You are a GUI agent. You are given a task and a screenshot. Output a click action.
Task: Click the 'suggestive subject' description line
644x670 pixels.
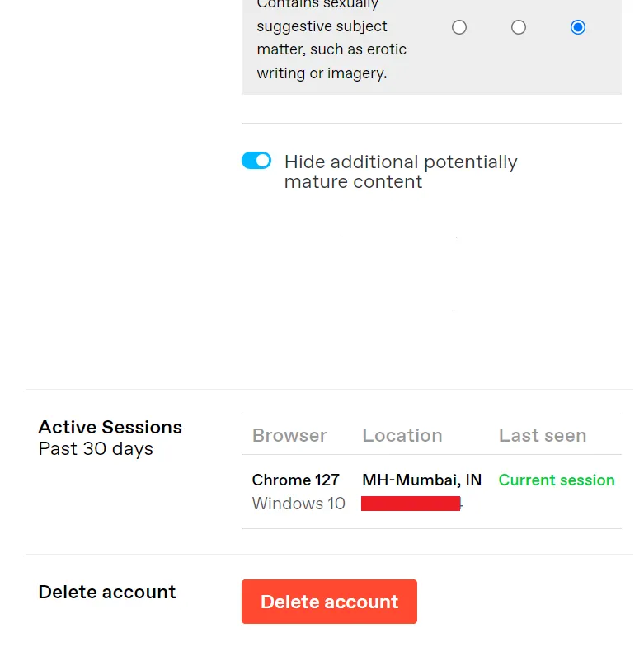(322, 26)
